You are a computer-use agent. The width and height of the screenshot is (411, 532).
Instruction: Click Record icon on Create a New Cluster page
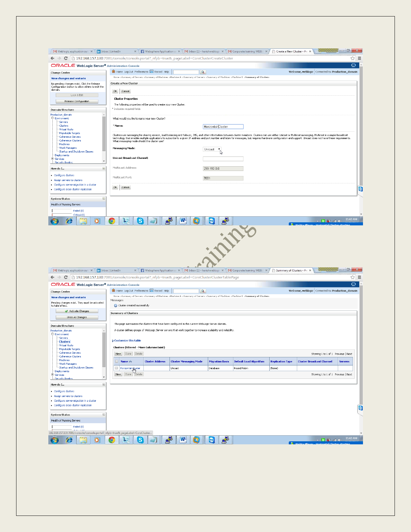[151, 72]
